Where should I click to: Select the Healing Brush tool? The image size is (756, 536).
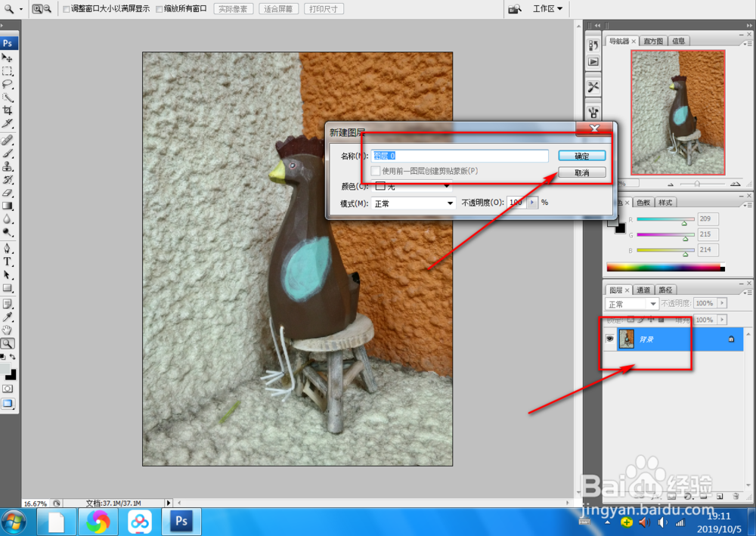coord(8,141)
